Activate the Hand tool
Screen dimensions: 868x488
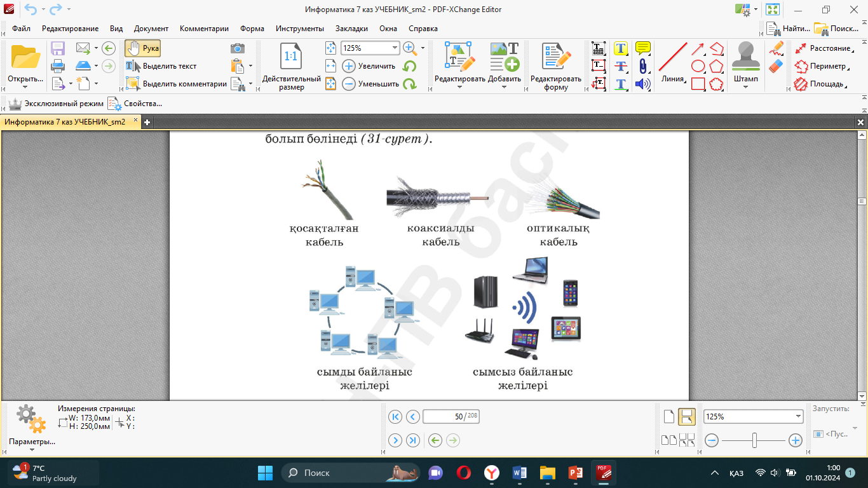(142, 48)
